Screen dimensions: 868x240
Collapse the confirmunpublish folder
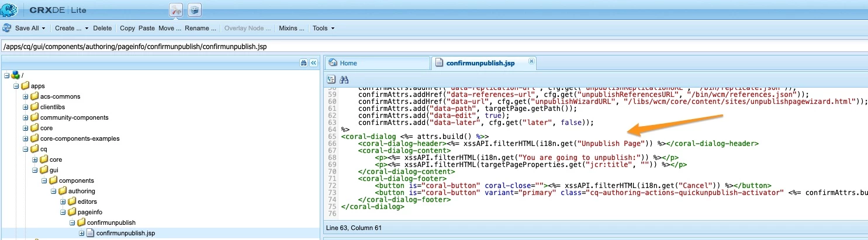[72, 222]
